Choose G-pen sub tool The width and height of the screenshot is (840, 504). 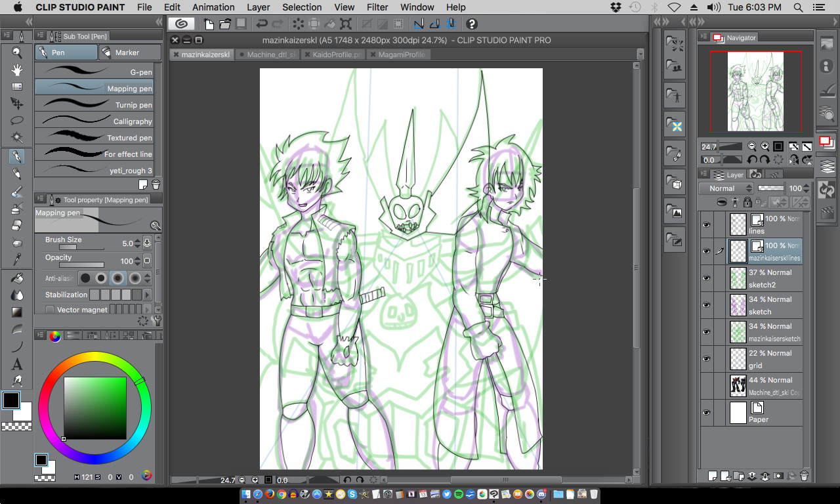point(94,72)
